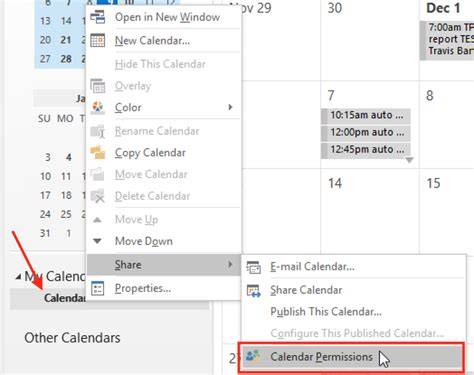Open the Other Calendars group

click(x=72, y=338)
